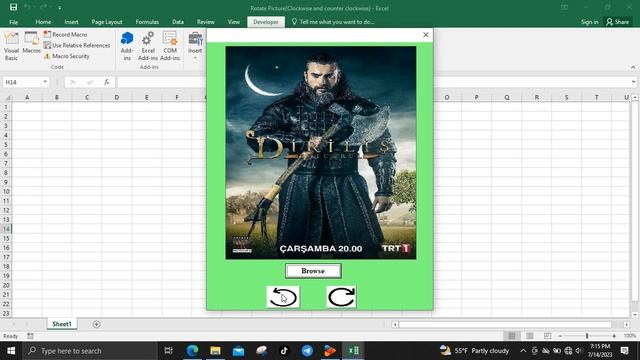The width and height of the screenshot is (640, 360).
Task: Start Record Macro
Action: pos(65,35)
